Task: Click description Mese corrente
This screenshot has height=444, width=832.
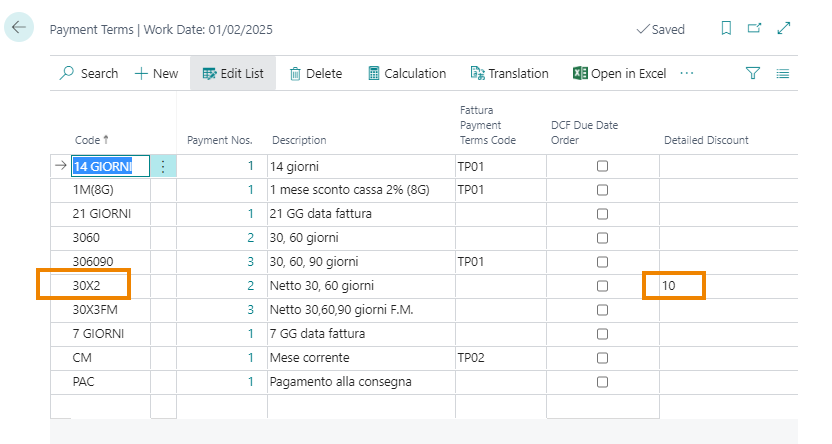Action: (x=310, y=358)
